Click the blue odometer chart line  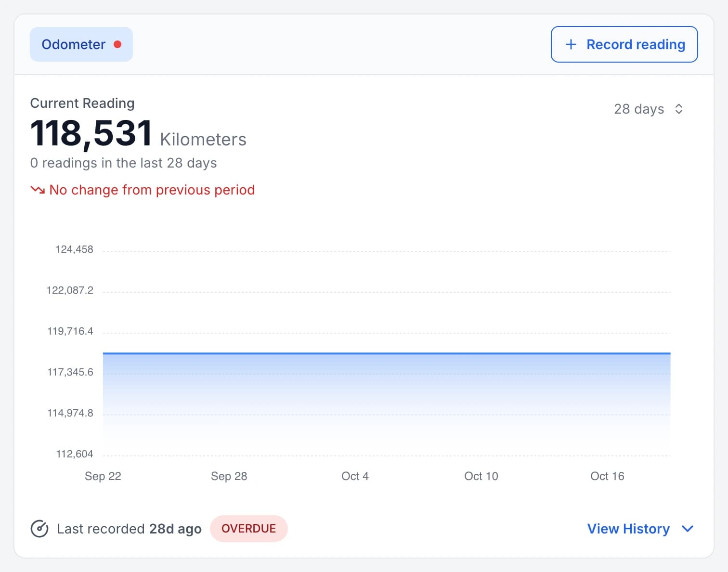tap(387, 353)
